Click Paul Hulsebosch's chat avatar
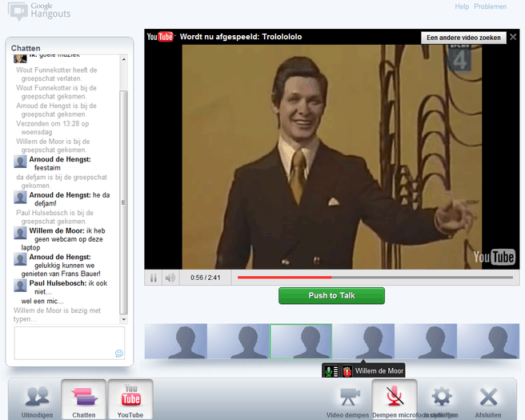The image size is (525, 420). point(20,286)
